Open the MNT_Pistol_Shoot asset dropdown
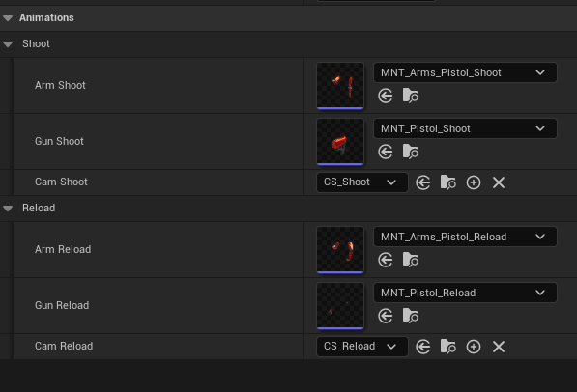Image resolution: width=577 pixels, height=392 pixels. [465, 128]
